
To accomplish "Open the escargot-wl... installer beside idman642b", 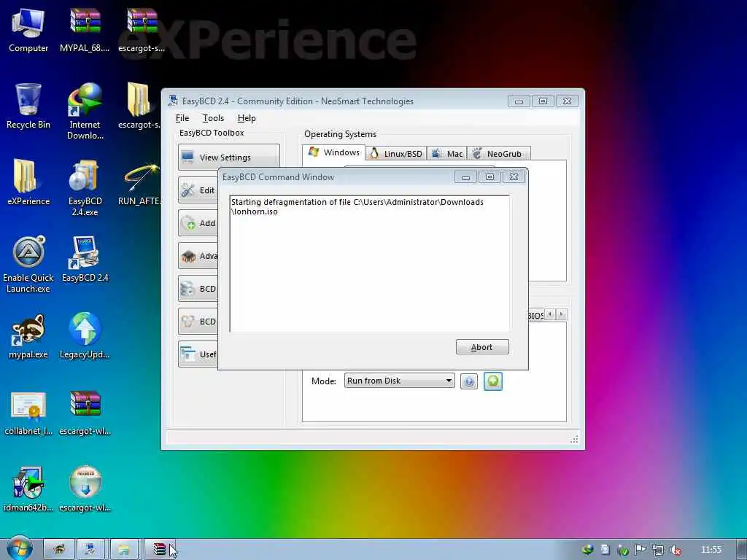I will [85, 489].
